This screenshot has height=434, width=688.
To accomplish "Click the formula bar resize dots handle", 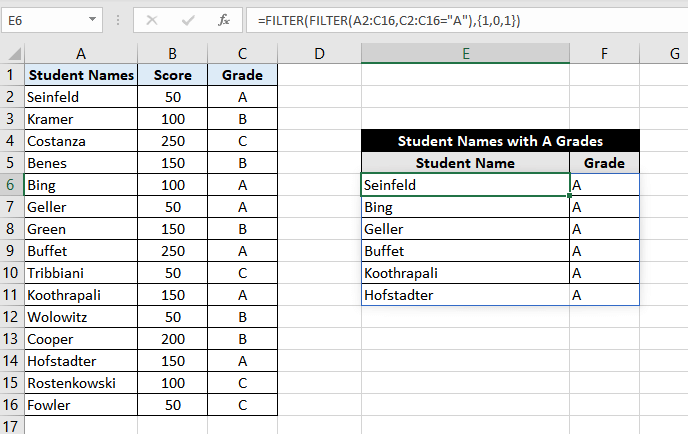I will 118,20.
